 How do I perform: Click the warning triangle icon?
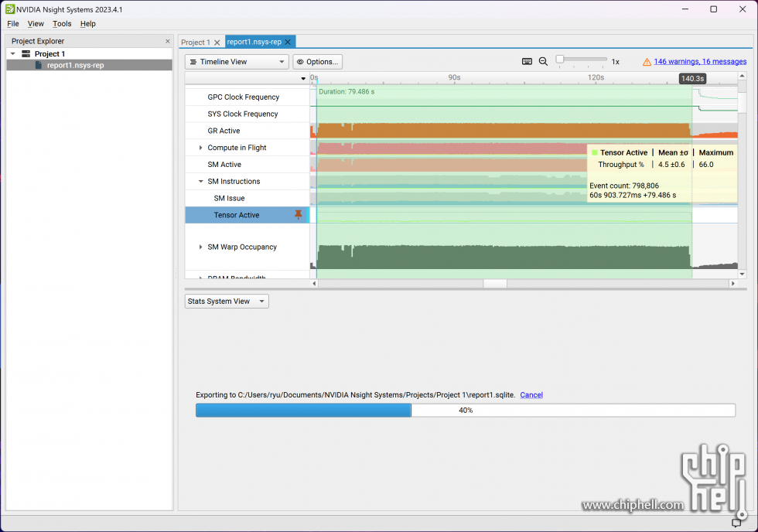tap(647, 62)
